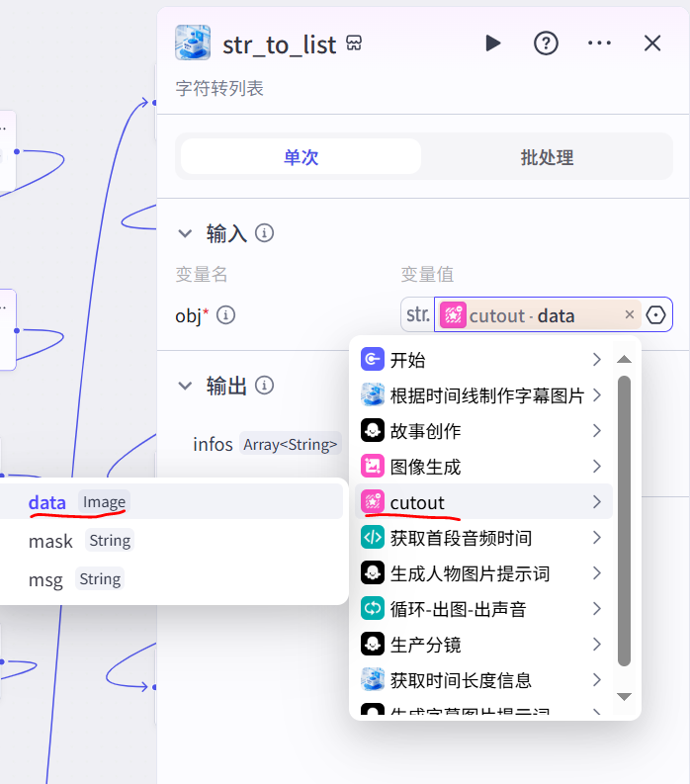Show info tooltip for 输出
Viewport: 690px width, 784px height.
point(265,386)
